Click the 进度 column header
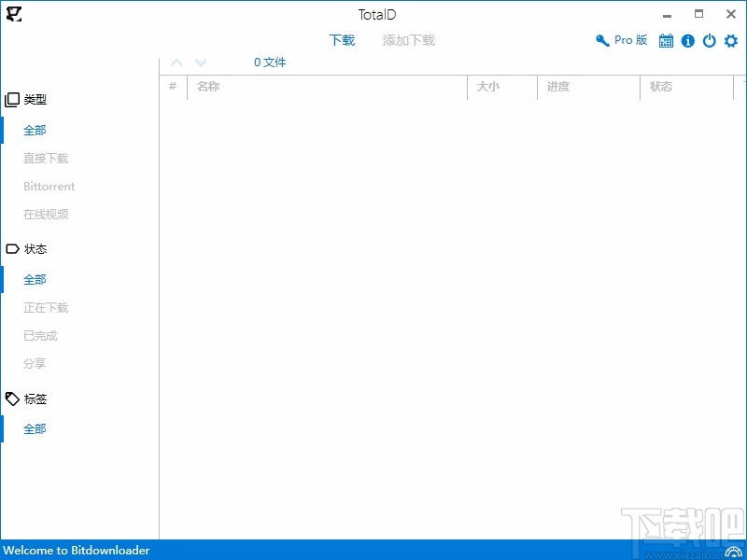Image resolution: width=747 pixels, height=560 pixels. coord(557,86)
